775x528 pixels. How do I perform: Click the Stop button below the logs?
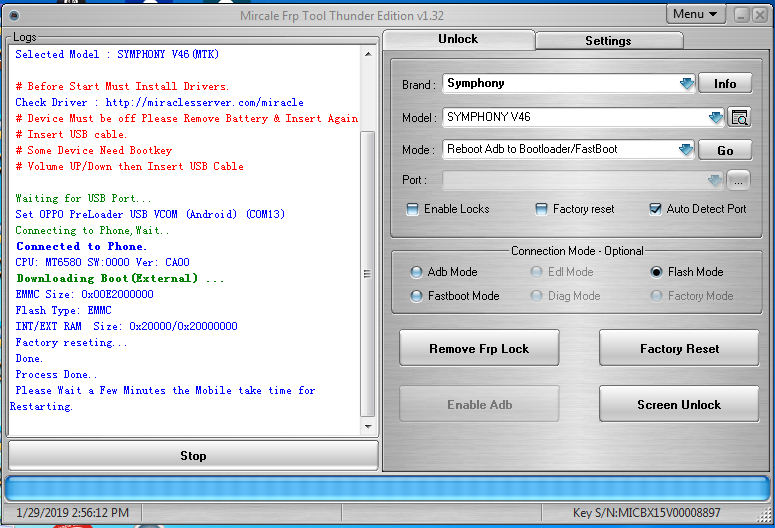point(193,455)
